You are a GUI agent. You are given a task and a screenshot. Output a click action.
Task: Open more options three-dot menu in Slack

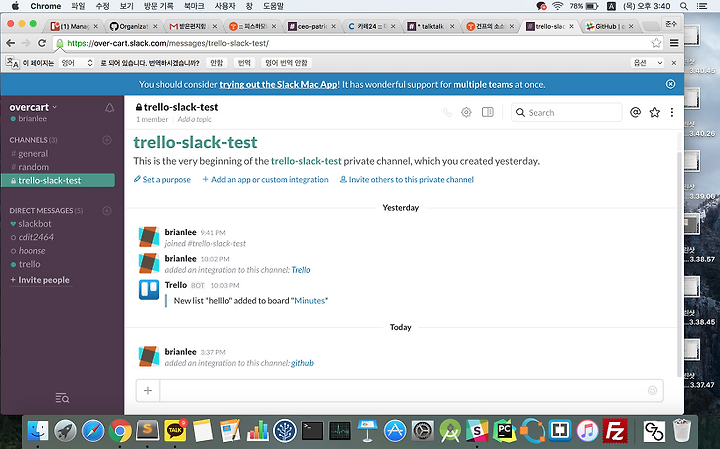672,112
